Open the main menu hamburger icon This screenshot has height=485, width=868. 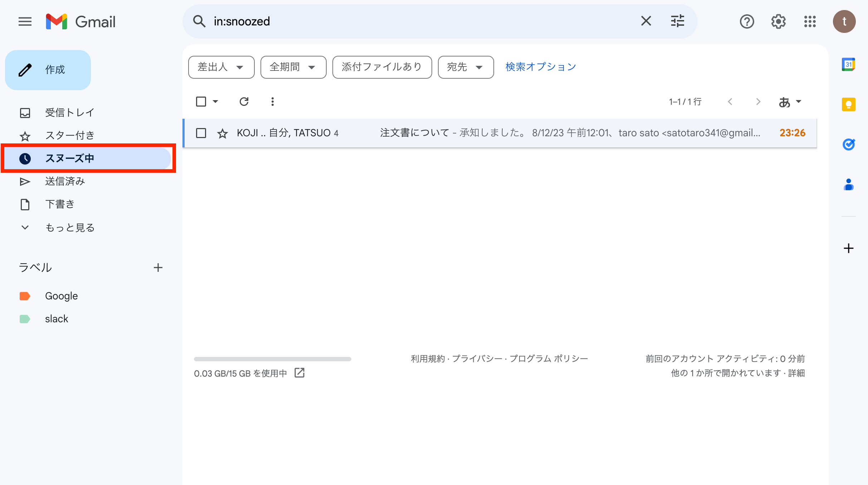[x=25, y=21]
